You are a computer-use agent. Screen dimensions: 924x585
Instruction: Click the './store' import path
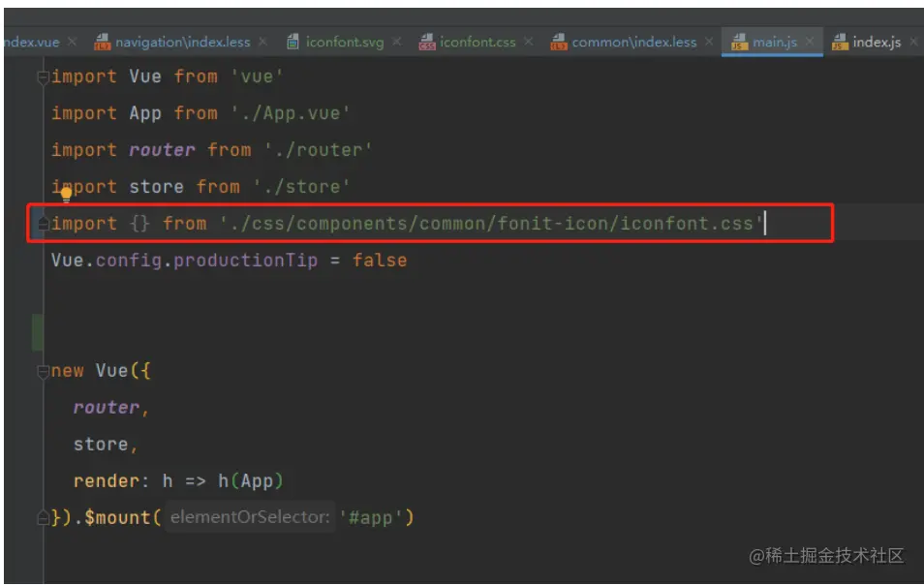[302, 187]
